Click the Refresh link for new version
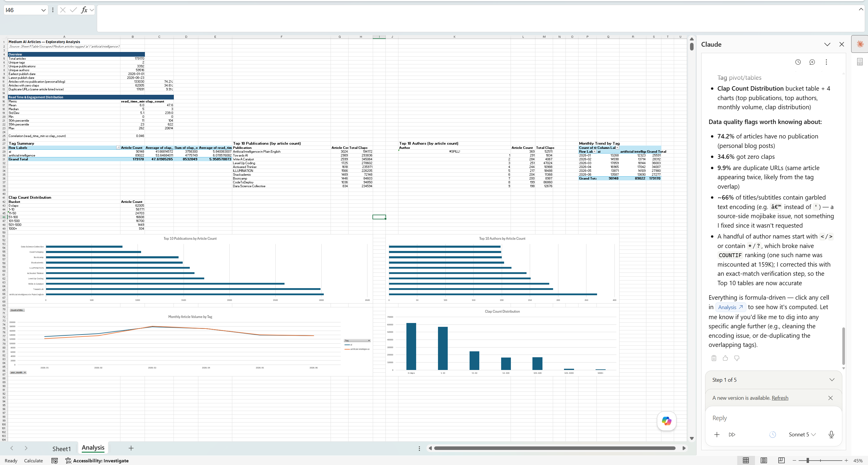 point(780,398)
